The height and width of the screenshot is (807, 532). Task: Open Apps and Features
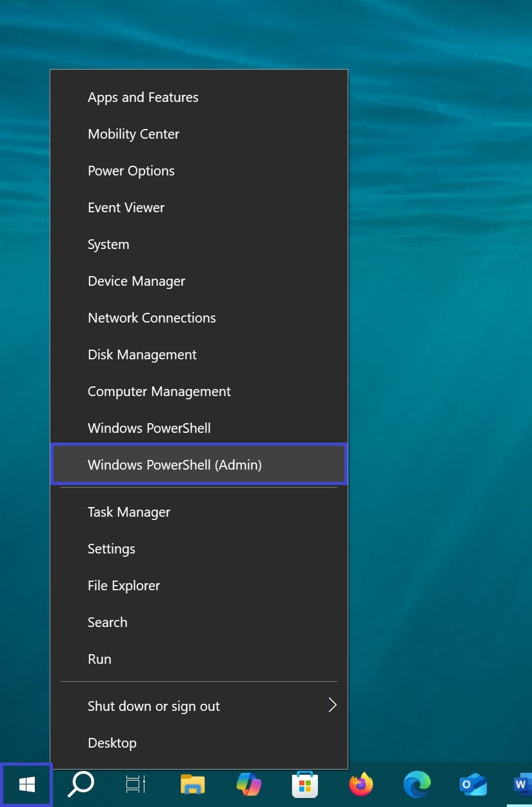pyautogui.click(x=199, y=97)
